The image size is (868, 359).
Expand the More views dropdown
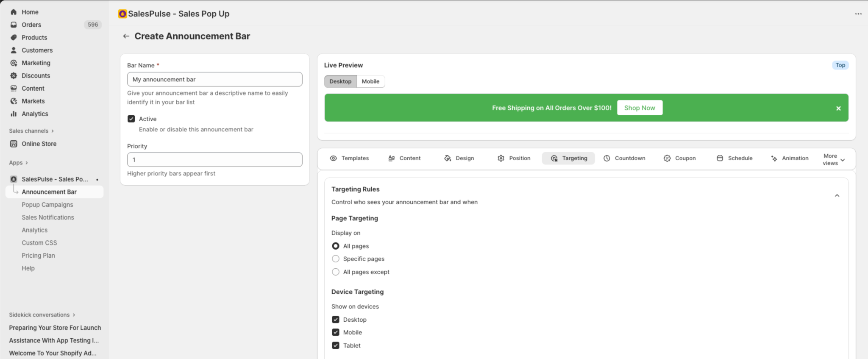(833, 159)
